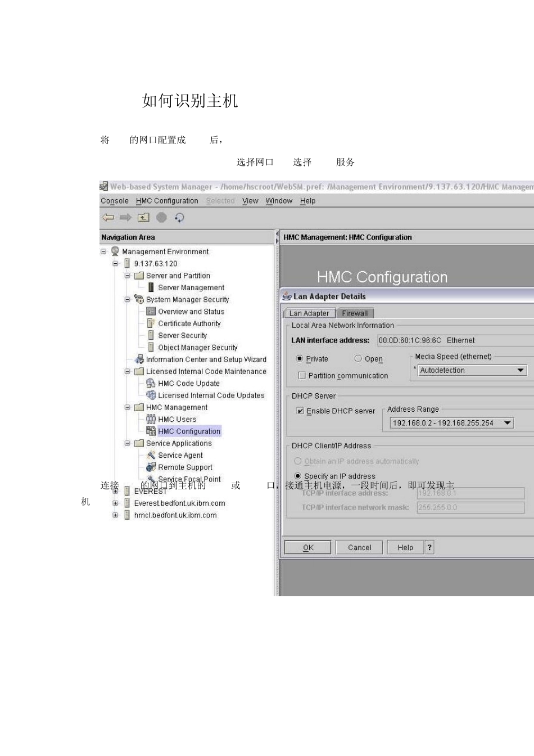The height and width of the screenshot is (756, 534).
Task: Select the Private radio button
Action: pos(300,358)
